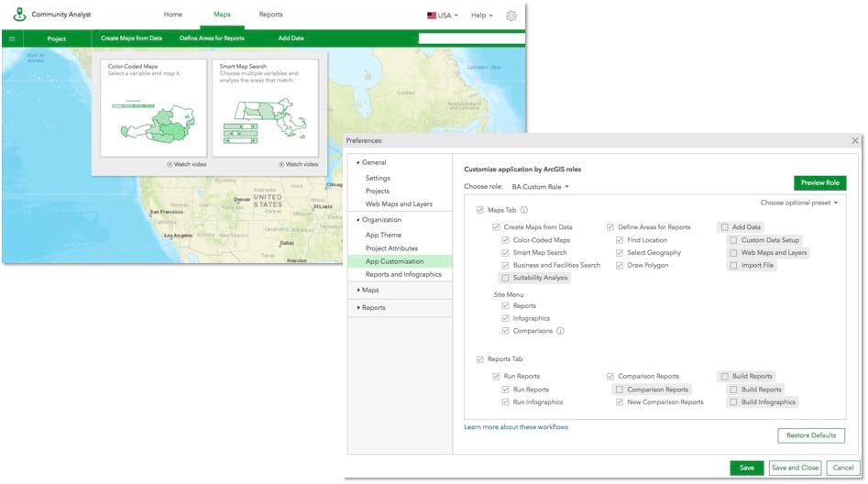Screen dimensions: 868x484
Task: Open the hamburger menu in green toolbar
Action: tap(12, 38)
